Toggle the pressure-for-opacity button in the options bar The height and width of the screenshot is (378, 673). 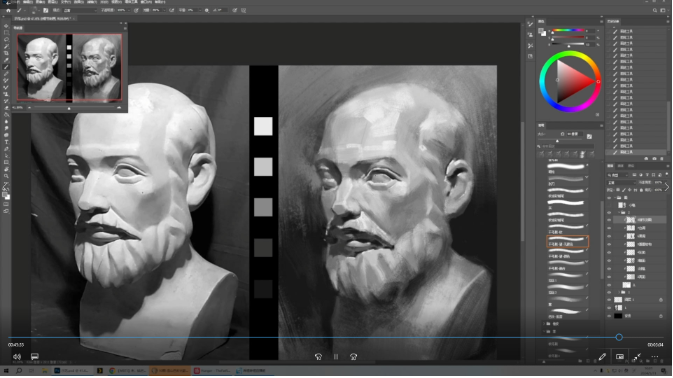point(136,10)
